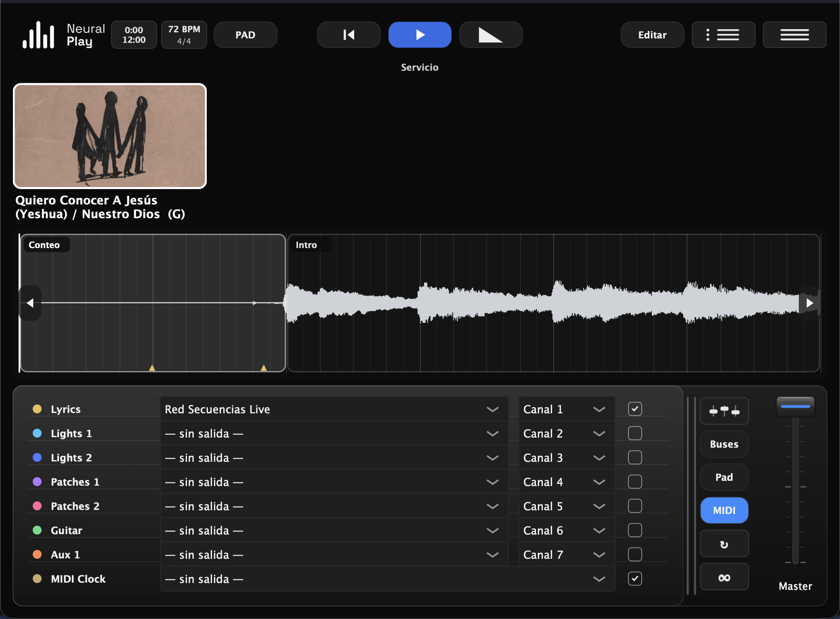Image resolution: width=840 pixels, height=619 pixels.
Task: Open the Canal 1 channel dropdown
Action: coord(567,409)
